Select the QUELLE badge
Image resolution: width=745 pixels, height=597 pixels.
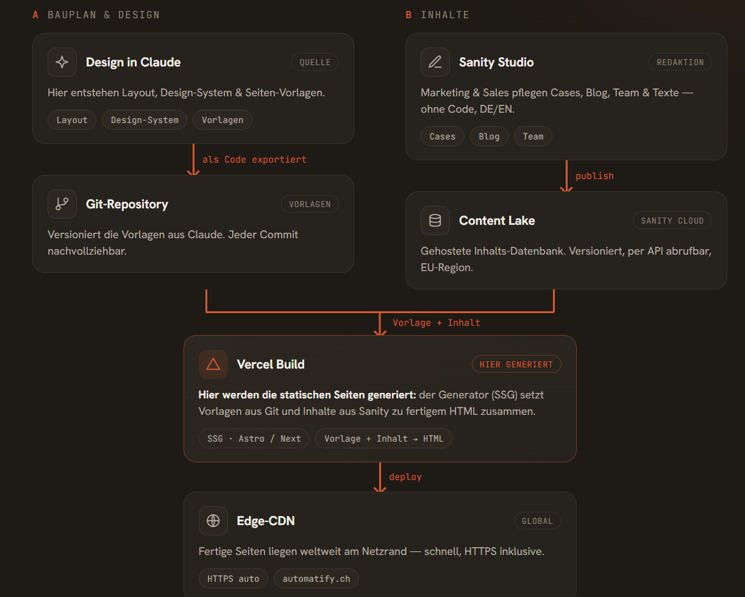coord(315,62)
